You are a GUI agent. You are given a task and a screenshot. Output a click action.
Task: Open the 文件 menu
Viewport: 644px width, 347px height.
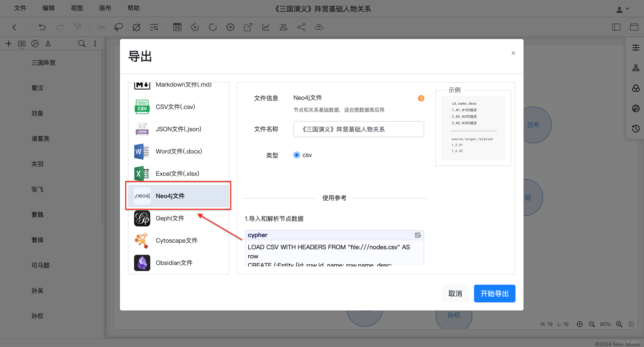click(x=20, y=8)
